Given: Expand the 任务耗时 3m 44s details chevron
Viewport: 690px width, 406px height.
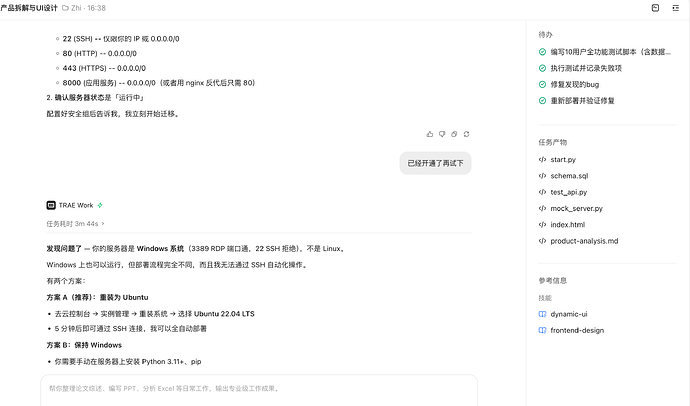Looking at the screenshot, I should click(103, 224).
